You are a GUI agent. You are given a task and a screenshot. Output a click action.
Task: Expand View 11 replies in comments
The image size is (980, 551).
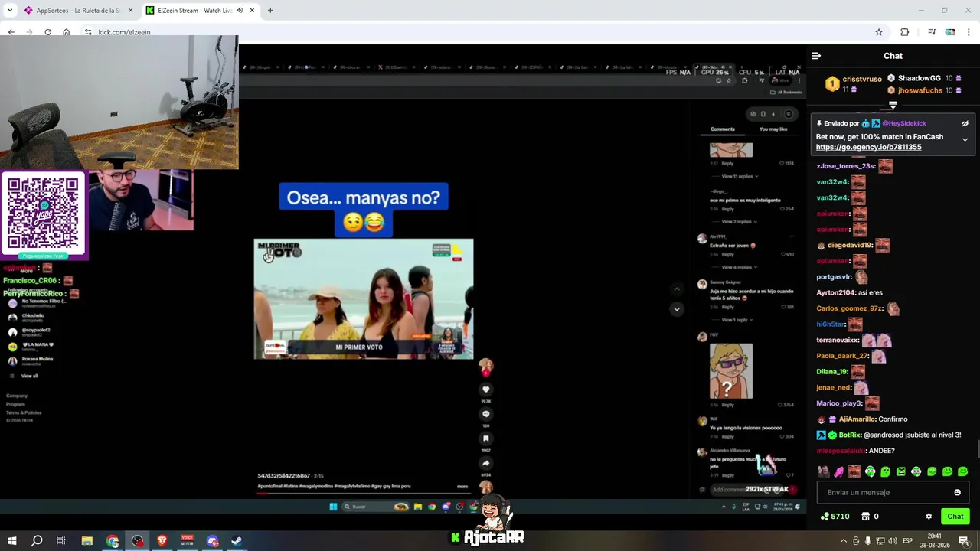coord(740,177)
